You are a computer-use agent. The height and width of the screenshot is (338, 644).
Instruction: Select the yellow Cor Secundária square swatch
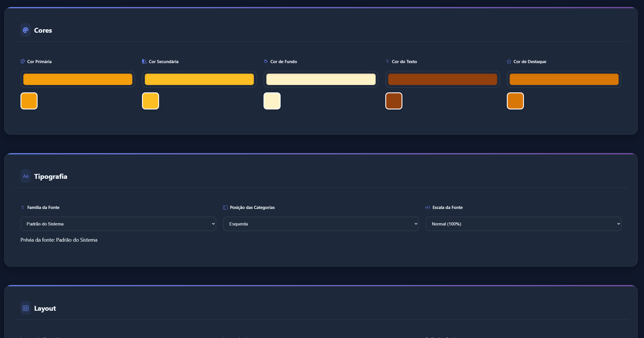[151, 101]
